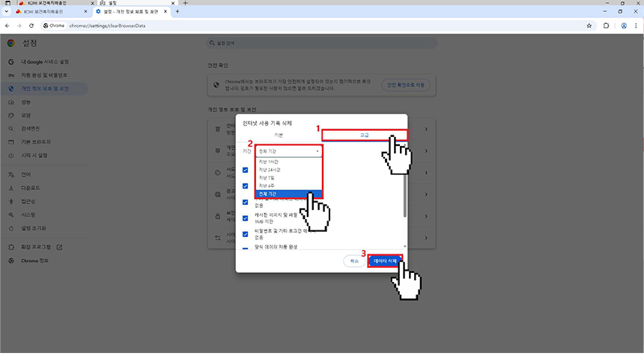Viewport: 644px width, 359px height.
Task: Click the Chrome site info chip
Action: tap(54, 25)
